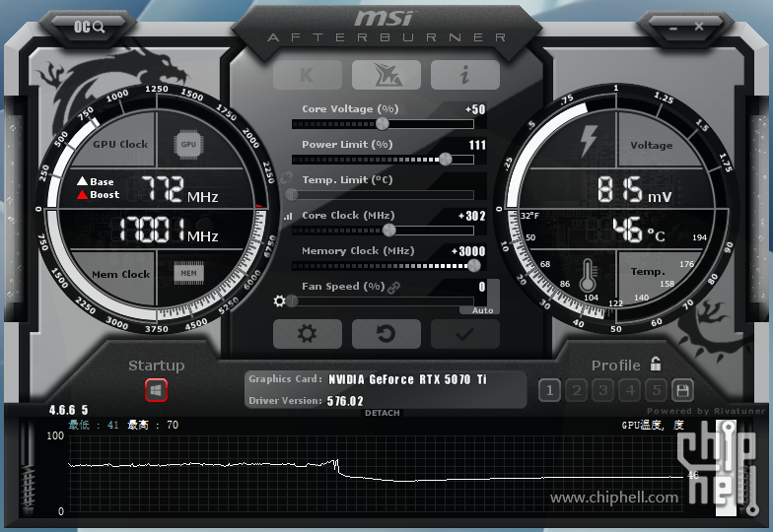Open the curve editor icon beside Core Clock
773x532 pixels.
(288, 216)
